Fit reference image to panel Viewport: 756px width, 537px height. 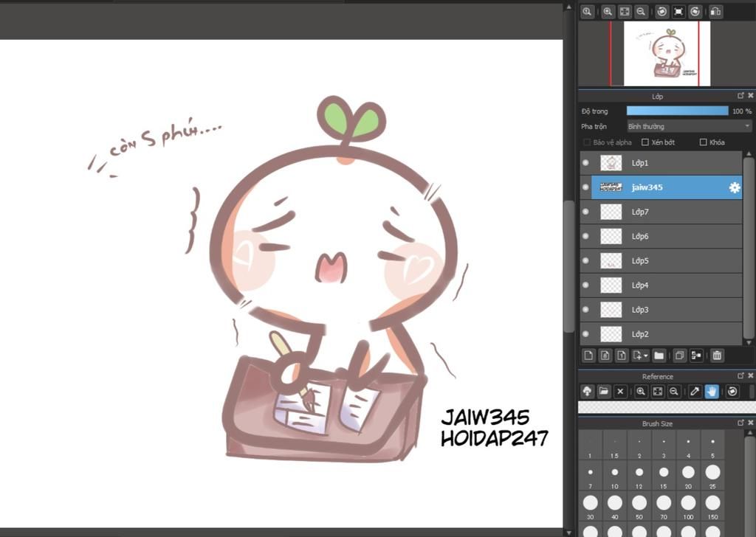[658, 391]
